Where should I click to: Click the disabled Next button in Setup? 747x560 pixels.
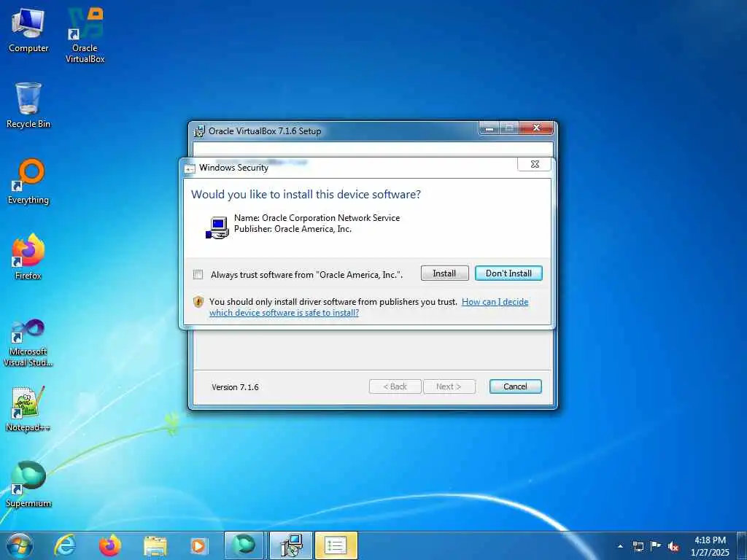(x=449, y=386)
